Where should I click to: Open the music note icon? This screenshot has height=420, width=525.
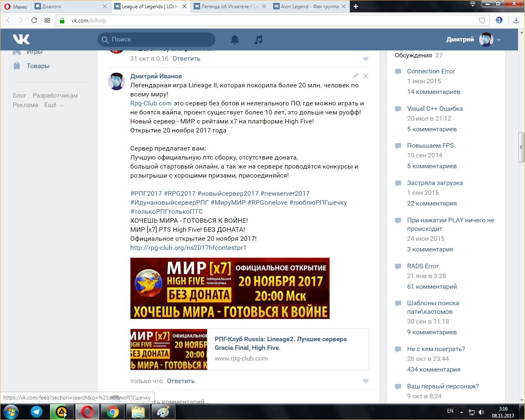258,39
